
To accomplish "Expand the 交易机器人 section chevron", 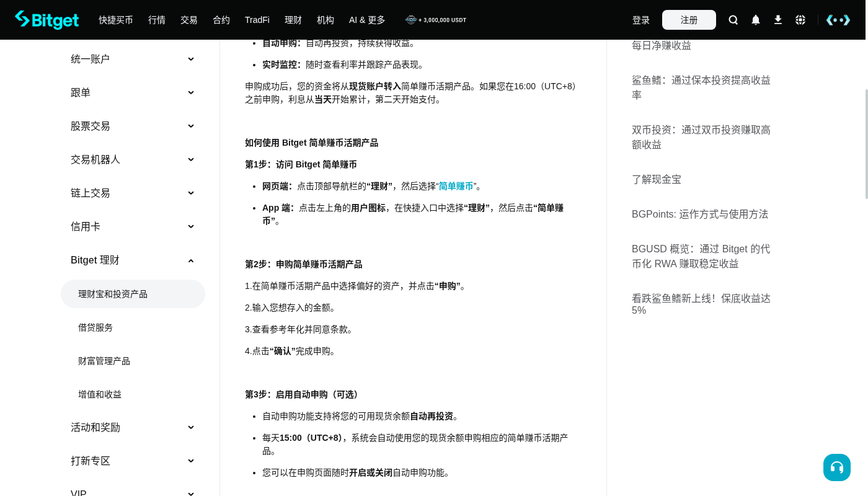I will [191, 159].
